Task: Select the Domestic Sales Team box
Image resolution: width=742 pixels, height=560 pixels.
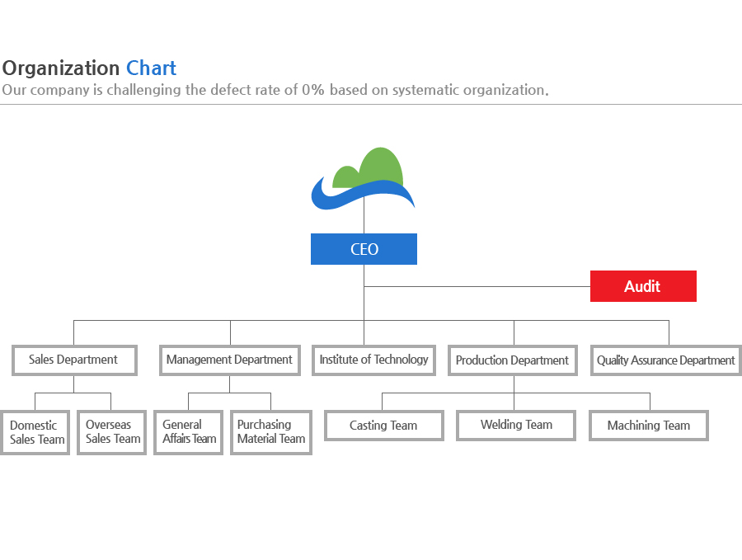Action: (35, 432)
